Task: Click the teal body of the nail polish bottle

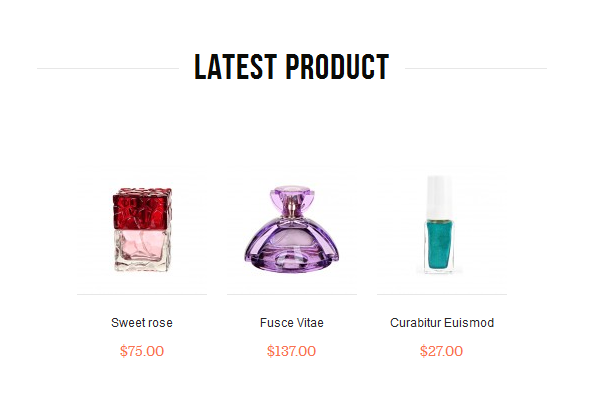Action: click(x=440, y=244)
